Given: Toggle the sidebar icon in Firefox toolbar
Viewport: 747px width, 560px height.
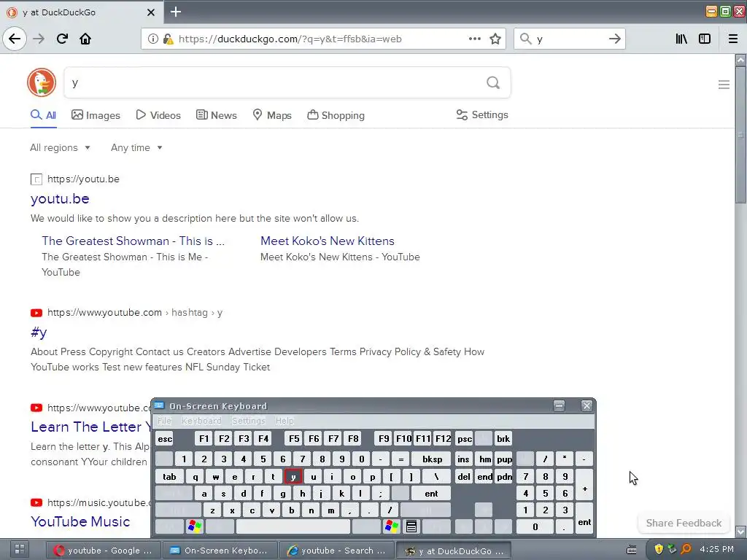Looking at the screenshot, I should point(705,39).
